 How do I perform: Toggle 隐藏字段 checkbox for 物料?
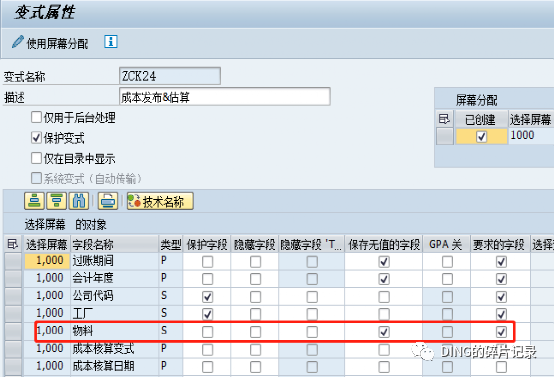pyautogui.click(x=255, y=332)
